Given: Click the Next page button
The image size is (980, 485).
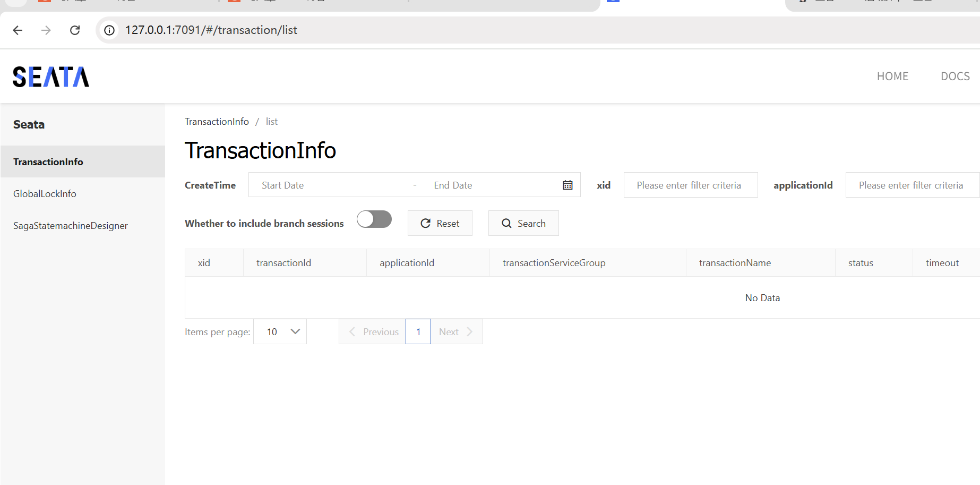Looking at the screenshot, I should (x=457, y=331).
